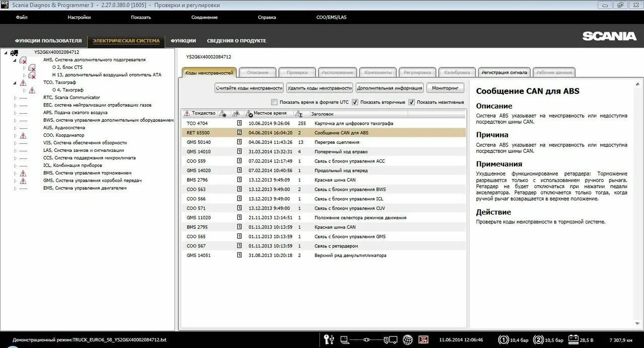Switch to Сведения о продукте tab

236,41
